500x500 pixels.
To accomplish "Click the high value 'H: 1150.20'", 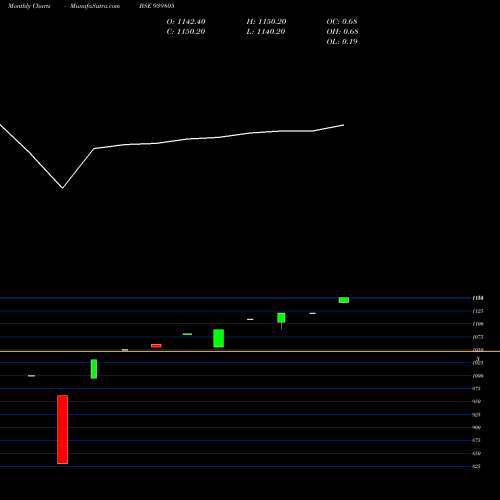I will pyautogui.click(x=266, y=22).
